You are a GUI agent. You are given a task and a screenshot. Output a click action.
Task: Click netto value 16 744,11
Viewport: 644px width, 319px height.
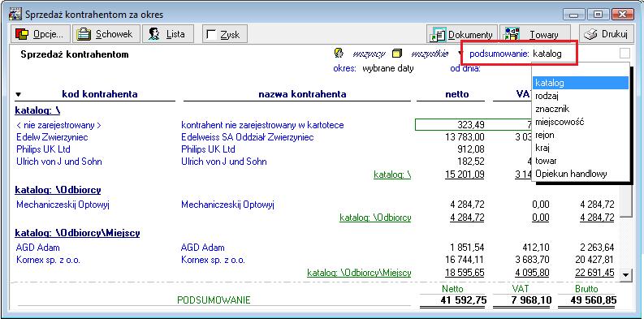click(x=465, y=260)
